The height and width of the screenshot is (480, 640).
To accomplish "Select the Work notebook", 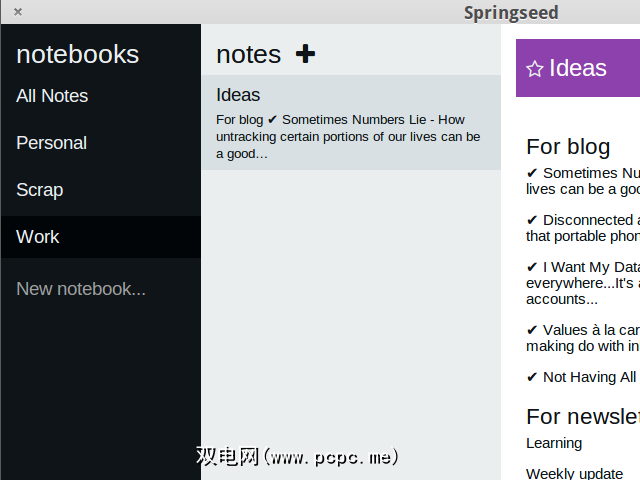I will (38, 237).
